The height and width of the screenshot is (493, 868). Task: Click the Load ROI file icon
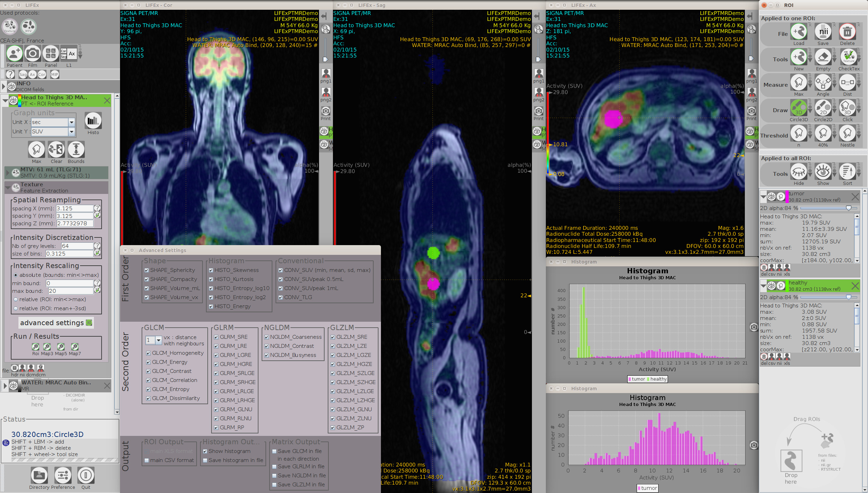coord(798,32)
